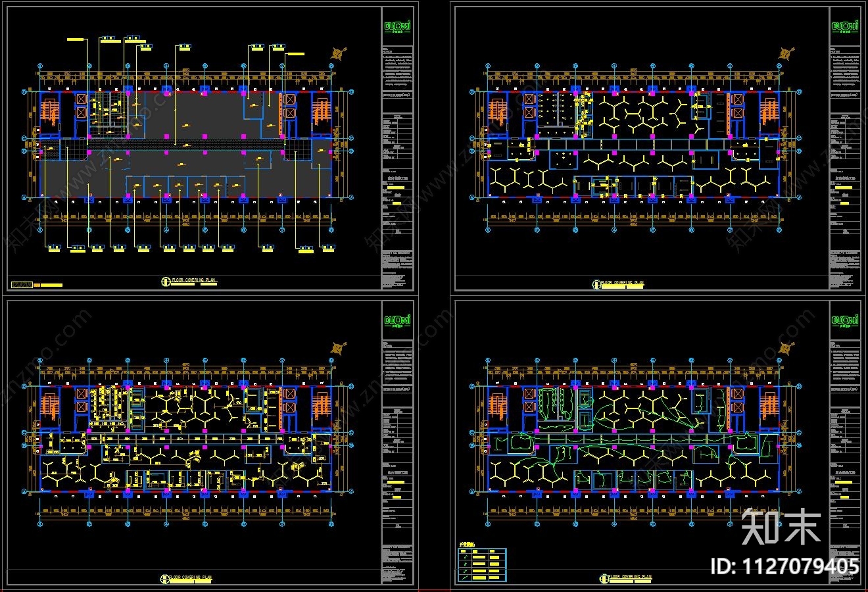Select the gray-filled floor plan in top-left sheet

pos(185,144)
